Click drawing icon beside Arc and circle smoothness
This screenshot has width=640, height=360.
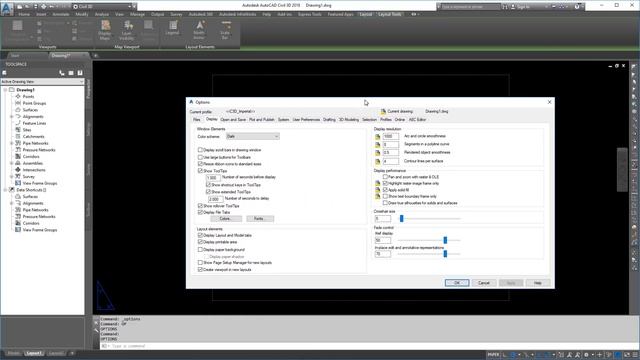(x=378, y=136)
